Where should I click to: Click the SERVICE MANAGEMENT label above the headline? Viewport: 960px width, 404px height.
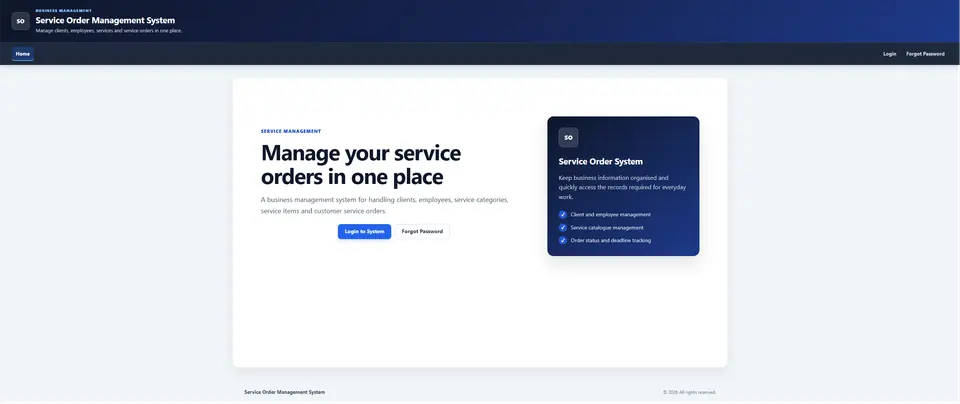point(291,131)
